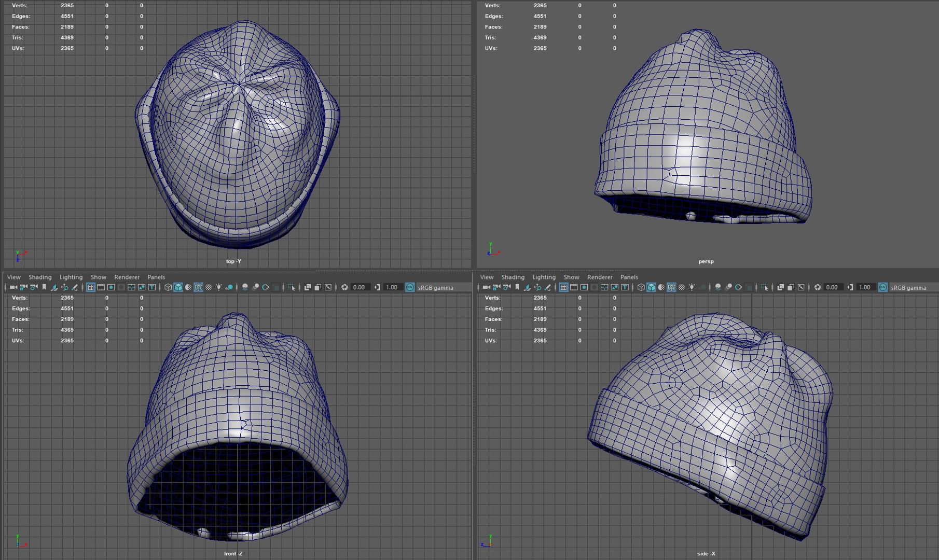This screenshot has height=560, width=939.
Task: Toggle Shadows icon in front -Z panel
Action: point(229,287)
